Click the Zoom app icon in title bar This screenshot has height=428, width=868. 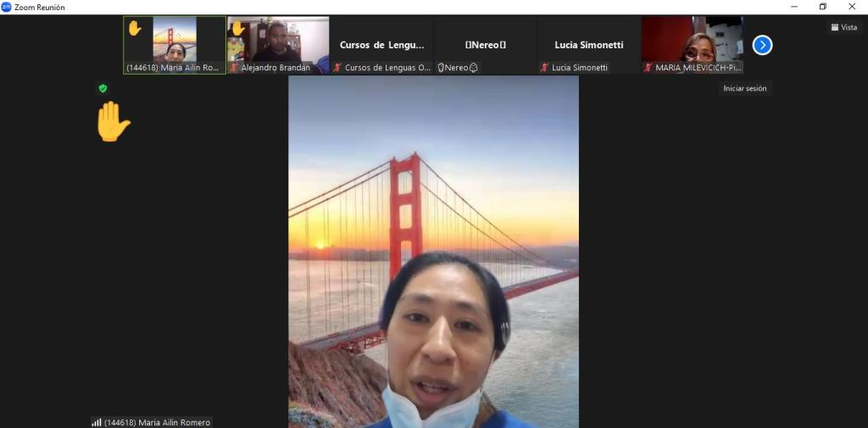(x=7, y=7)
